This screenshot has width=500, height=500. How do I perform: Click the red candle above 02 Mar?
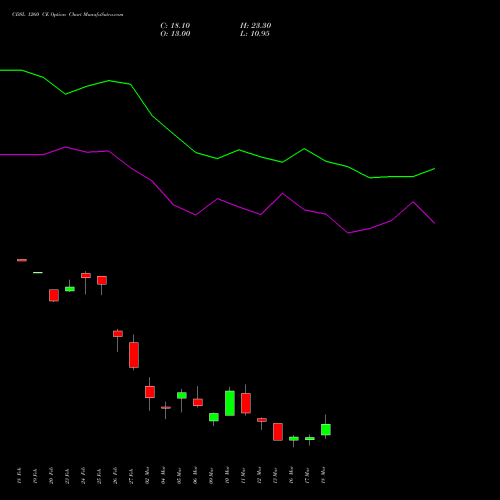[x=150, y=392]
